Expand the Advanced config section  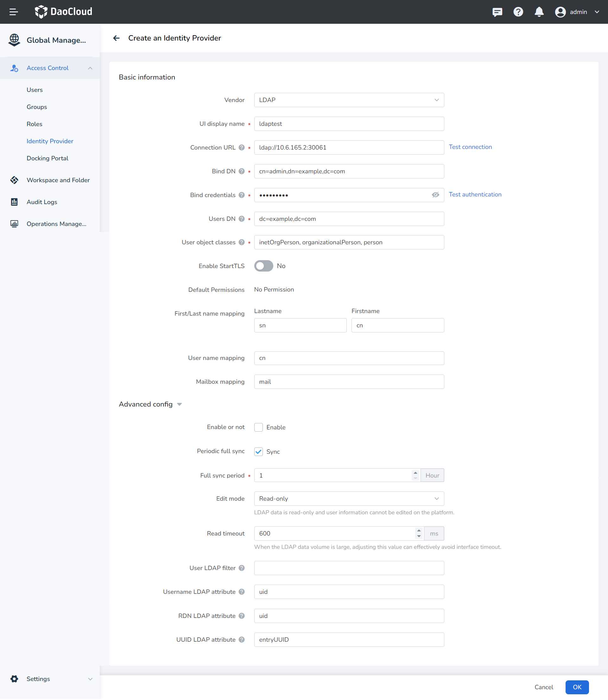coord(180,404)
